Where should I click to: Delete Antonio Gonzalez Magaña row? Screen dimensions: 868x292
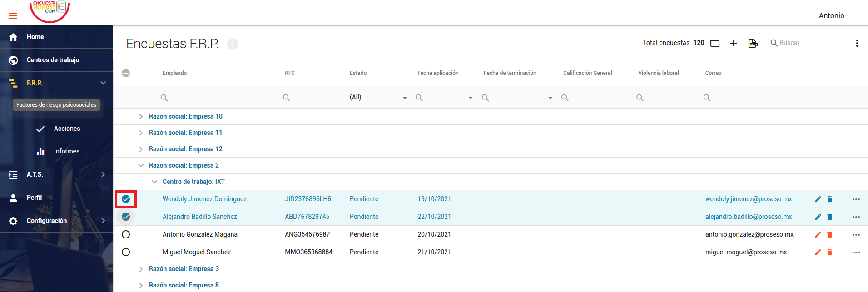point(829,234)
